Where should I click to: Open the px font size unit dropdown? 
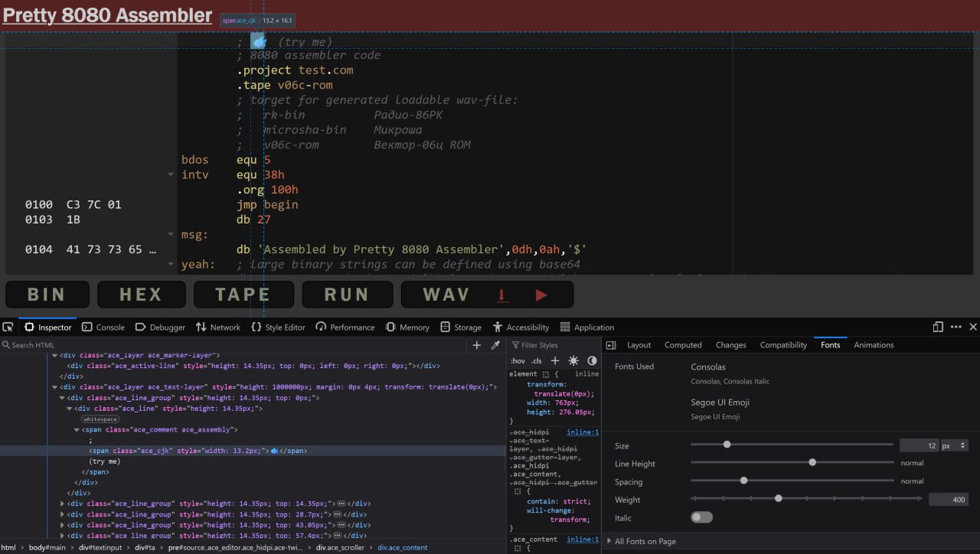[x=955, y=445]
